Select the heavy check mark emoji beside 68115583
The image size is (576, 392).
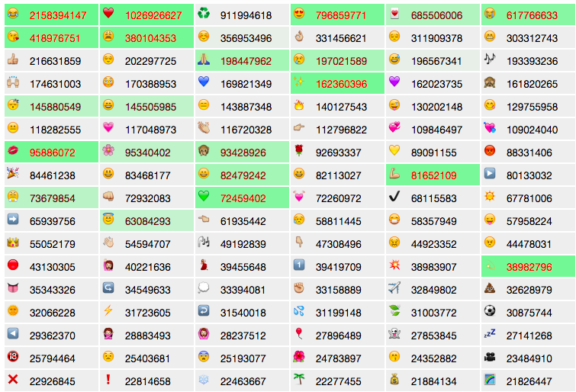pos(394,197)
